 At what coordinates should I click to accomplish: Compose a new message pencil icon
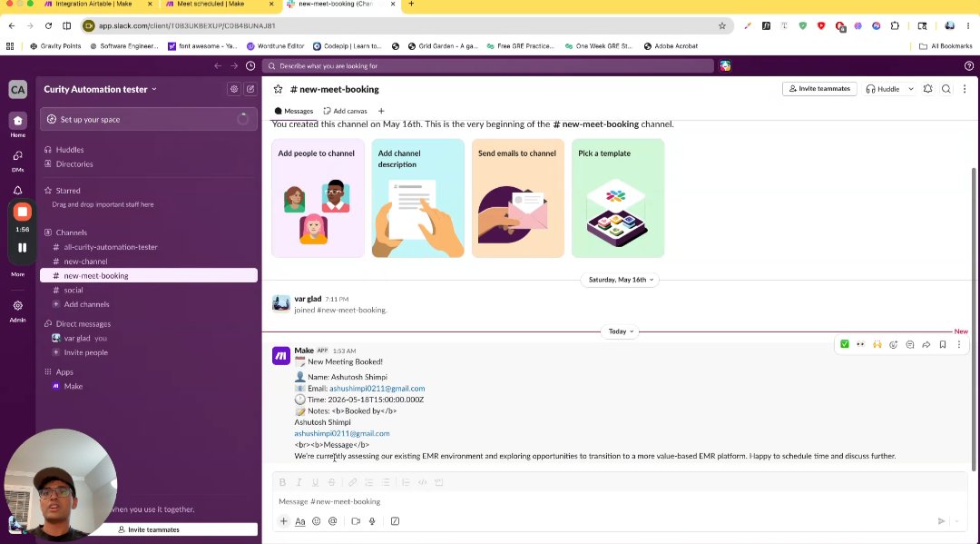click(250, 89)
